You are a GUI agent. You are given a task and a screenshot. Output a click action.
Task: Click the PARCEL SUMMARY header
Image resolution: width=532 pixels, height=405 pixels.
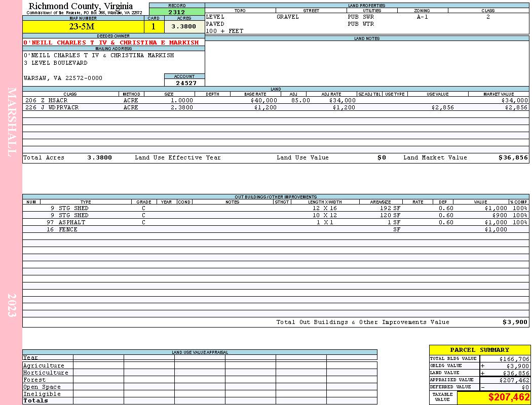coord(479,350)
